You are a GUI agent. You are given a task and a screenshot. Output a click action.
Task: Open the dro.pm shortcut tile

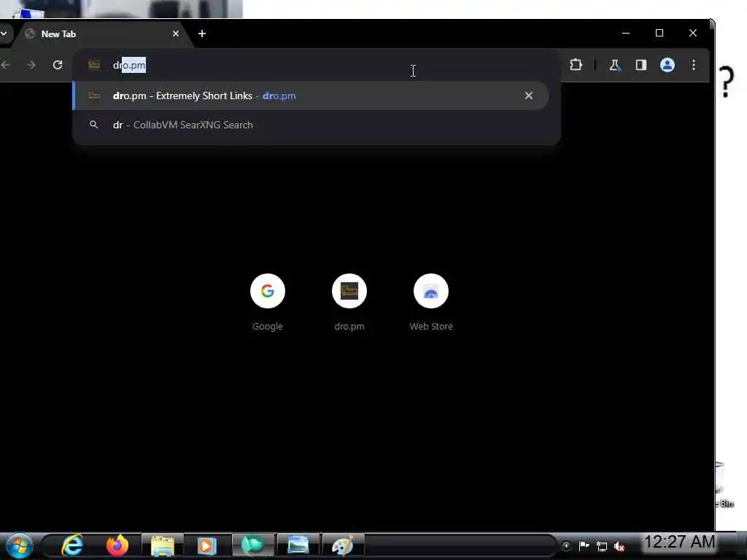coord(349,291)
